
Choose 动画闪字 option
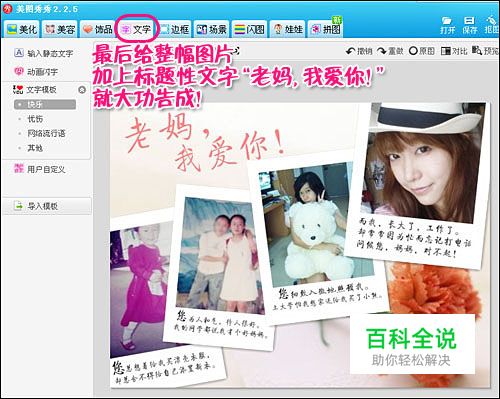[x=36, y=71]
